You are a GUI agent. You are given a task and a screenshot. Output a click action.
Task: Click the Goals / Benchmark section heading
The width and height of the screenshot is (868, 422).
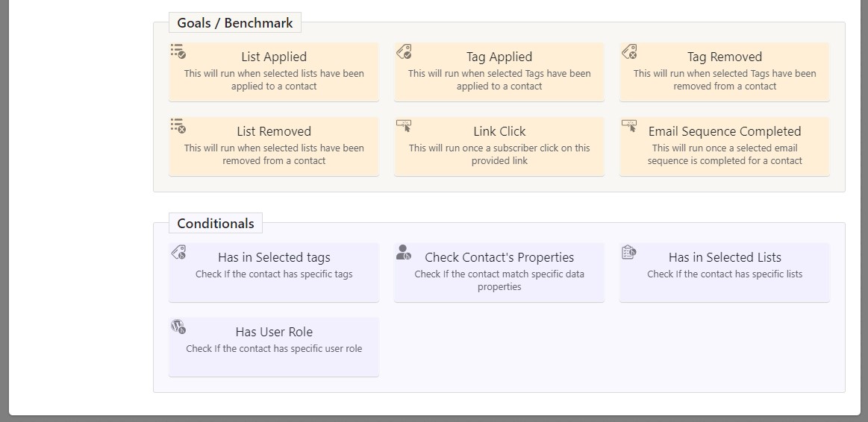[234, 22]
